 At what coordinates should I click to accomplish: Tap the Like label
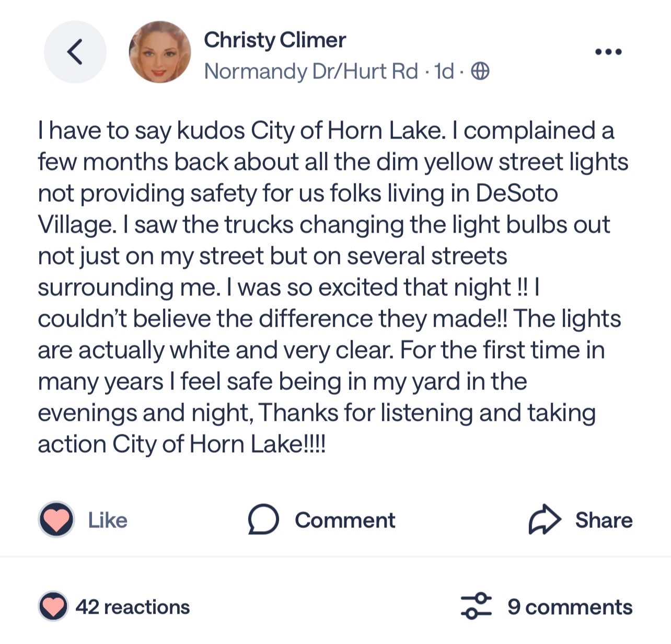[108, 520]
